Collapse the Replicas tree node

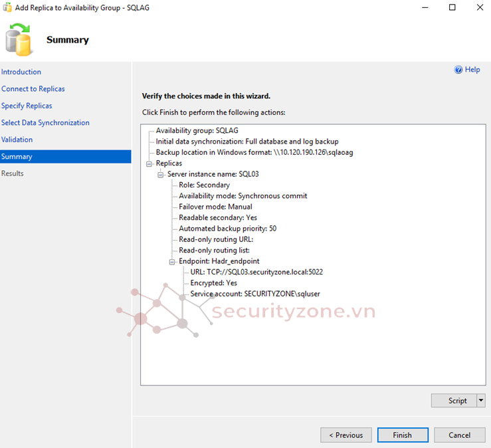coord(149,163)
